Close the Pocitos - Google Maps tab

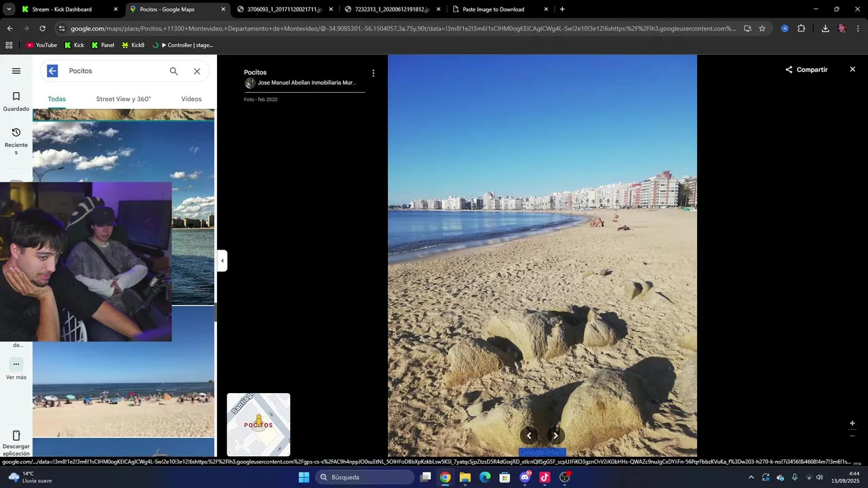point(223,9)
